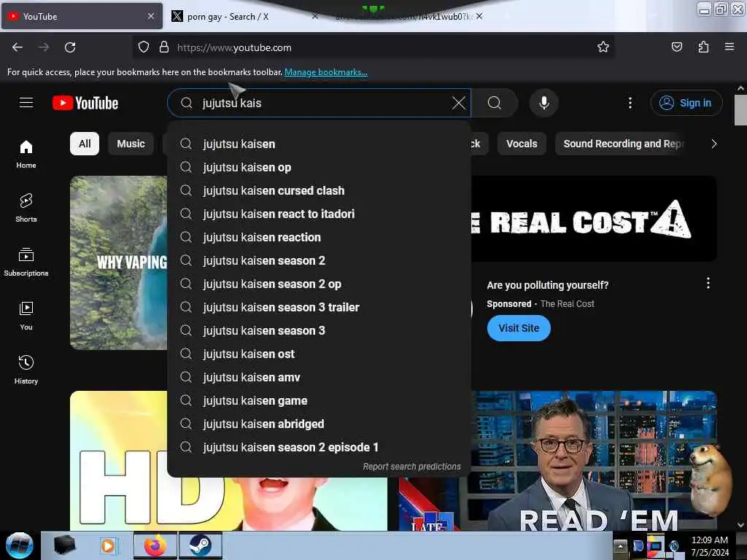Open Shorts in the sidebar
This screenshot has height=560, width=747.
[x=26, y=208]
